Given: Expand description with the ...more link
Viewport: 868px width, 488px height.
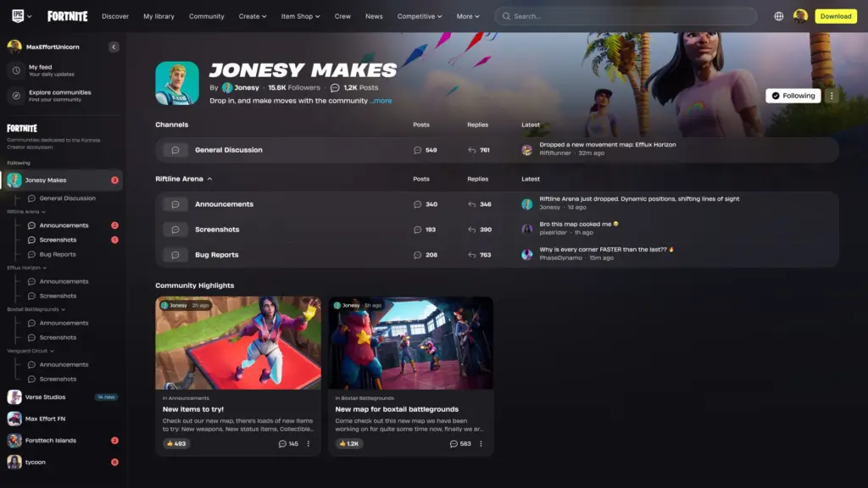Looking at the screenshot, I should pyautogui.click(x=381, y=101).
